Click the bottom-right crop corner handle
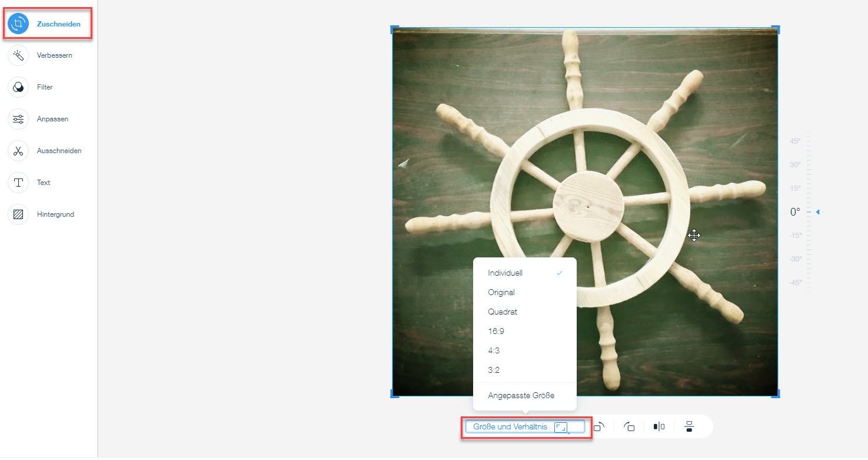Image resolution: width=868 pixels, height=460 pixels. (x=777, y=394)
